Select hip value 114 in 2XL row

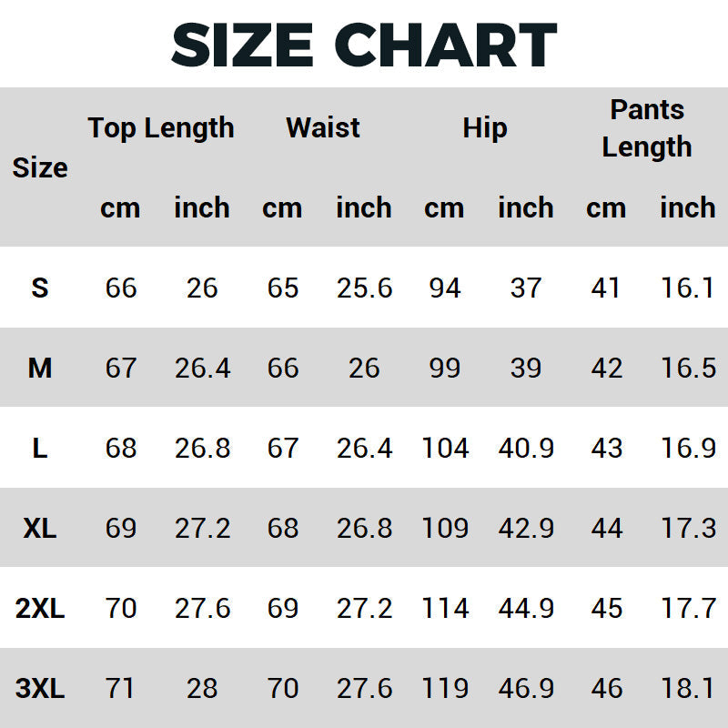[445, 609]
